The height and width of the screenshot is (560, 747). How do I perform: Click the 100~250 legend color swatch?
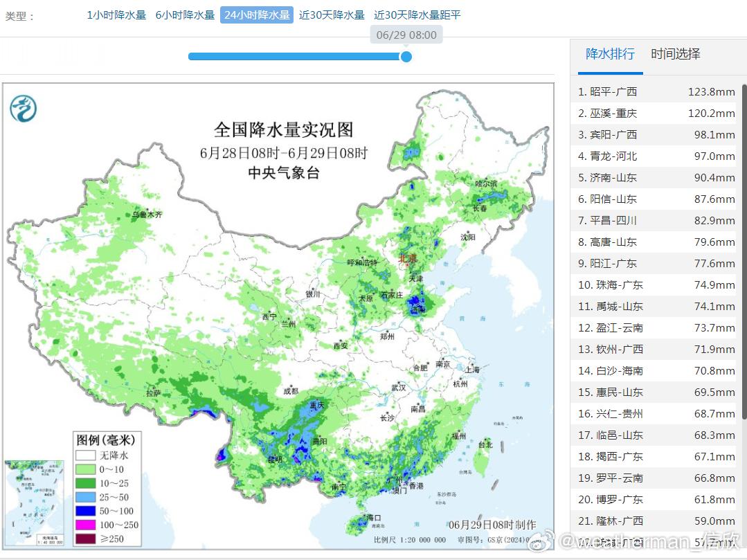point(85,525)
